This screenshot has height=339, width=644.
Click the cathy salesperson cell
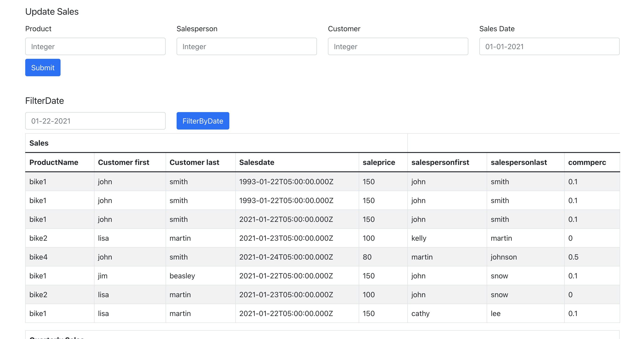tap(447, 314)
